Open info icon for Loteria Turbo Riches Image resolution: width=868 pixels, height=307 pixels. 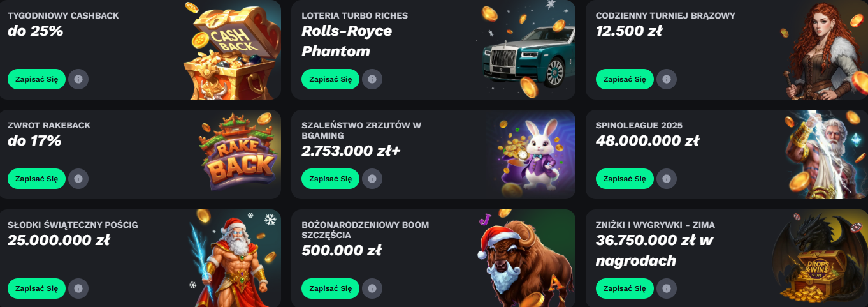click(372, 79)
